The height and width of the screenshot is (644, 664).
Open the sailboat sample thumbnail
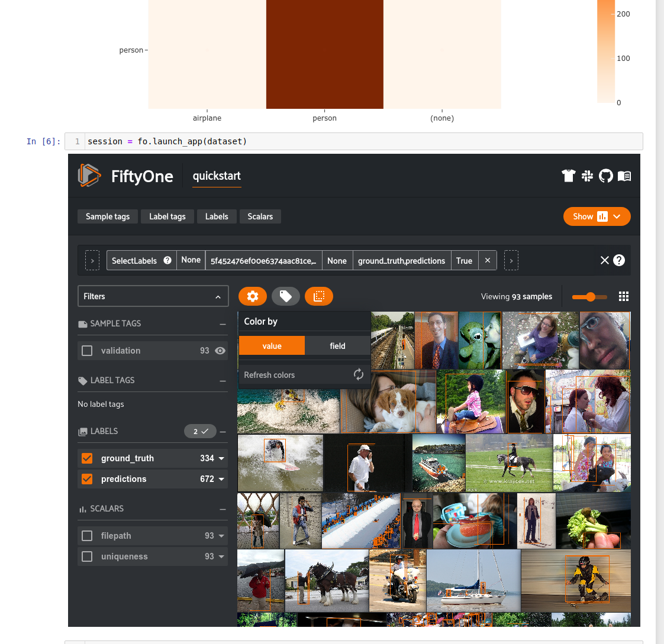(473, 580)
